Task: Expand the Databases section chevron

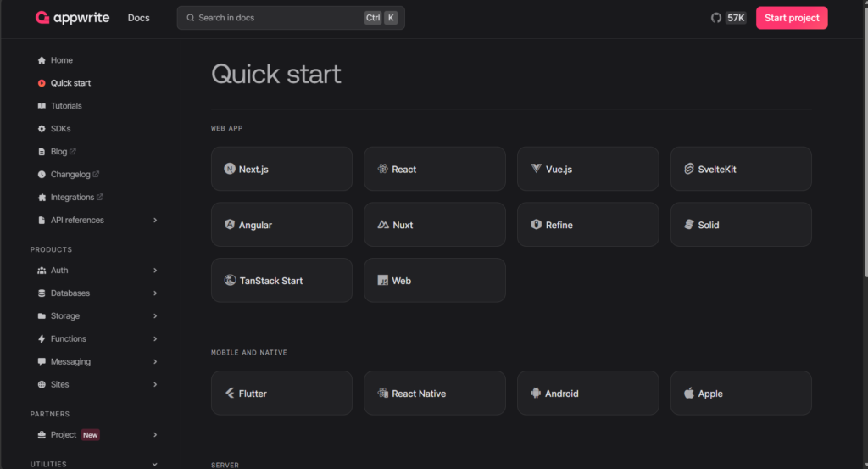Action: pos(155,293)
